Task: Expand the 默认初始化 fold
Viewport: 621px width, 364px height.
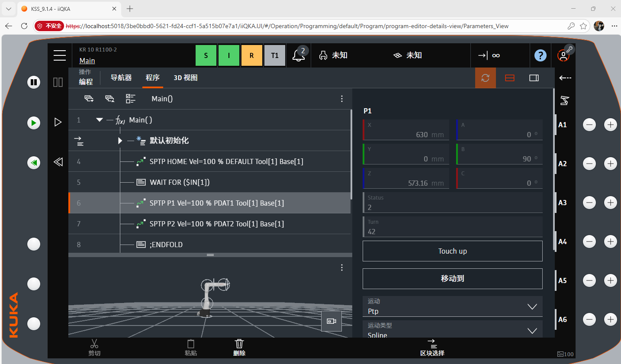Action: 120,141
